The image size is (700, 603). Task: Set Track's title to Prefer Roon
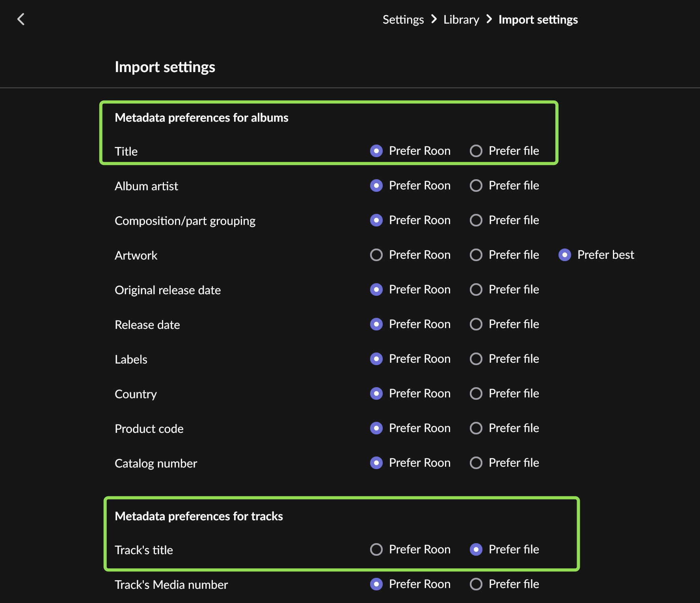click(376, 549)
